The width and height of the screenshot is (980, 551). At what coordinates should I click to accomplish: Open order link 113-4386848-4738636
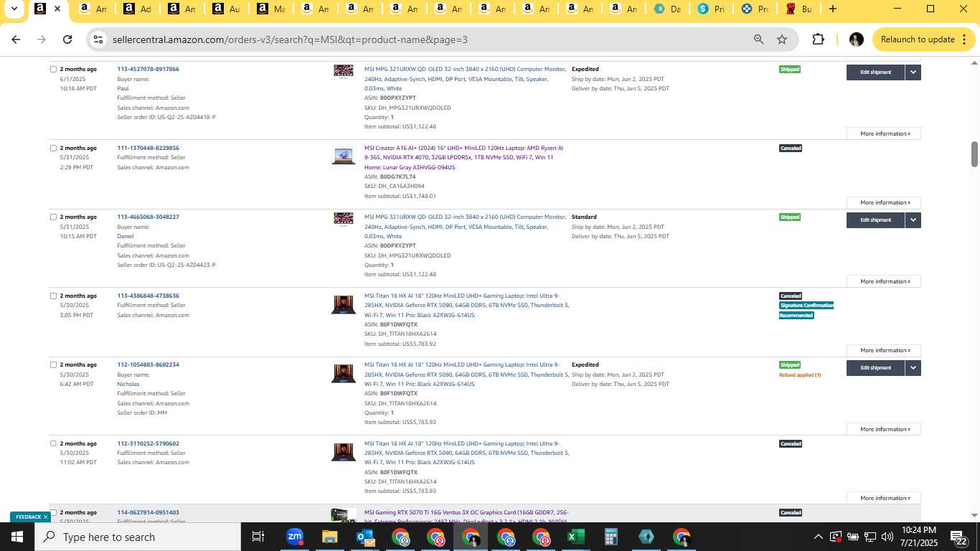click(x=148, y=296)
